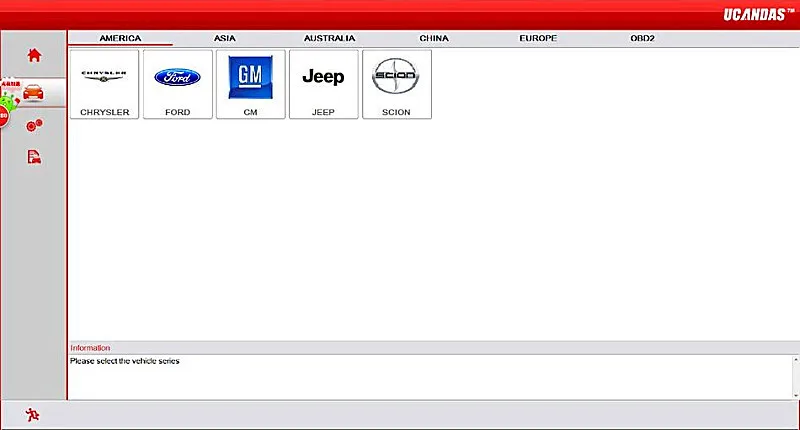Switch to the EUROPE tab

538,38
